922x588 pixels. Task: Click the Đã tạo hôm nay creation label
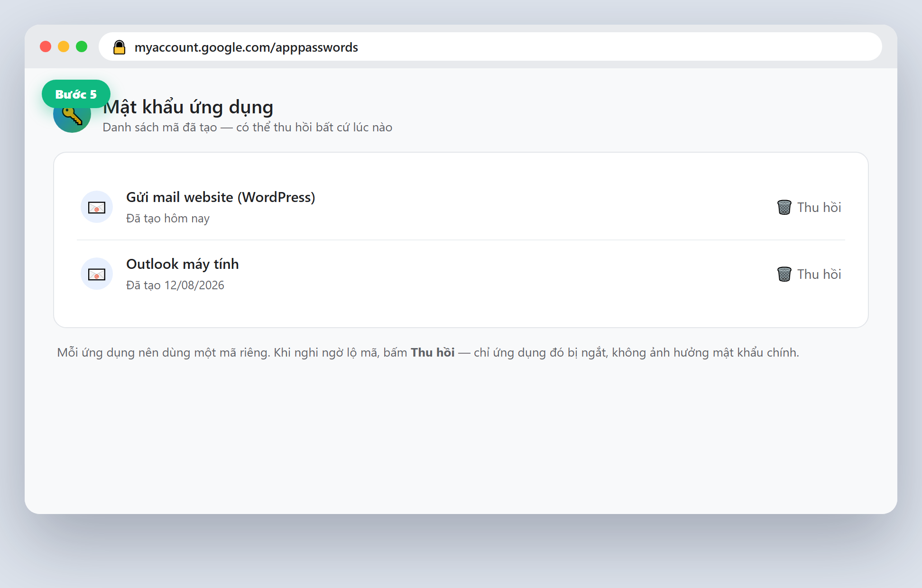pos(168,219)
